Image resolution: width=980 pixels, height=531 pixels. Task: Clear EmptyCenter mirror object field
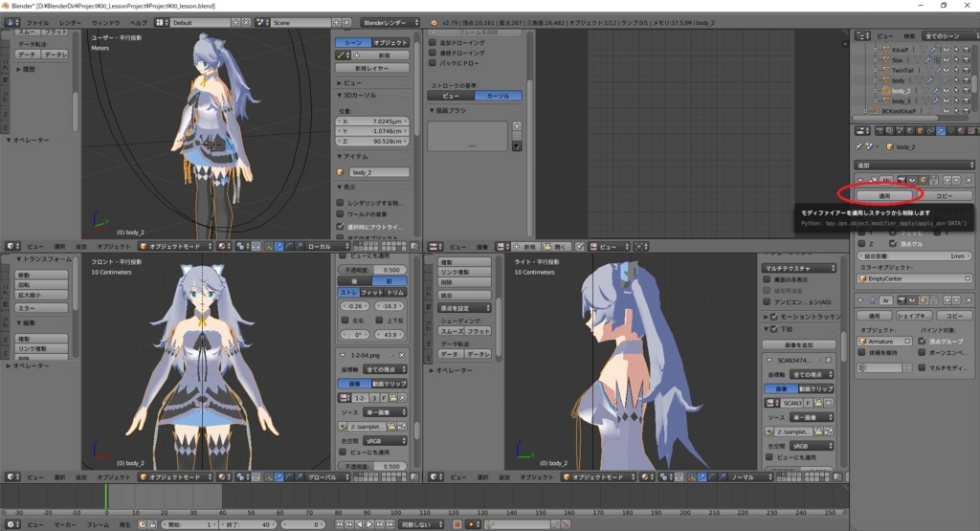(x=968, y=278)
